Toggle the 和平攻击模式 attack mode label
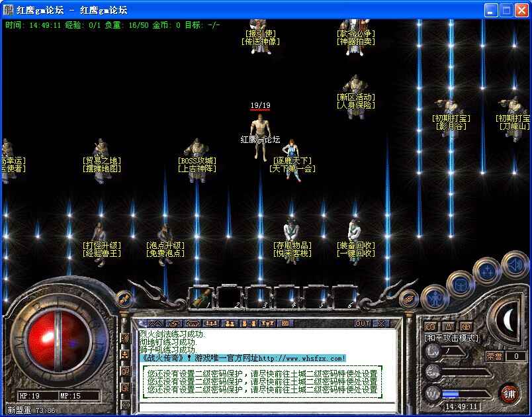This screenshot has width=532, height=417. pos(452,338)
